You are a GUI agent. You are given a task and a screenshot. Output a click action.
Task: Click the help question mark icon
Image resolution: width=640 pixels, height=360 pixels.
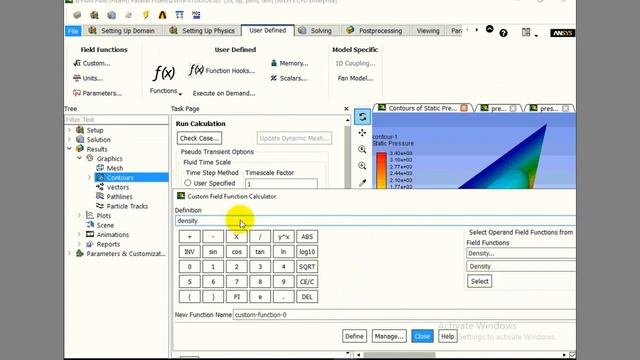(x=503, y=33)
